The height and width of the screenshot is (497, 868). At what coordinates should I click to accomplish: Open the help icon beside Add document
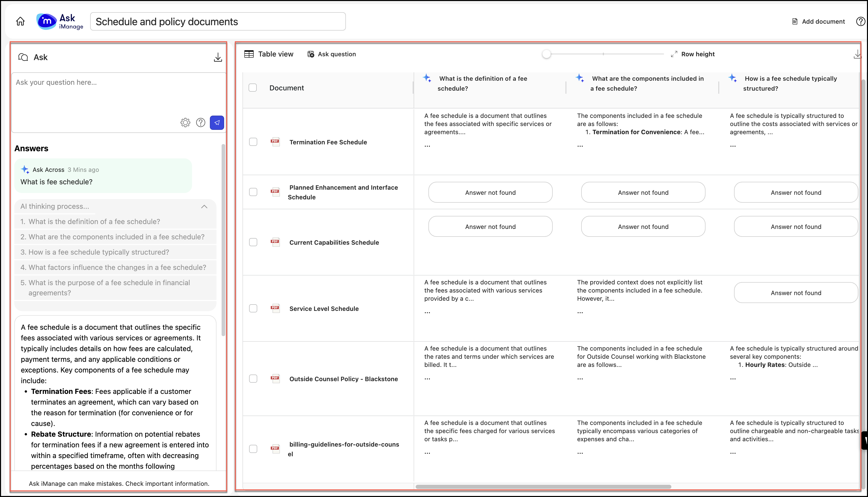[860, 21]
